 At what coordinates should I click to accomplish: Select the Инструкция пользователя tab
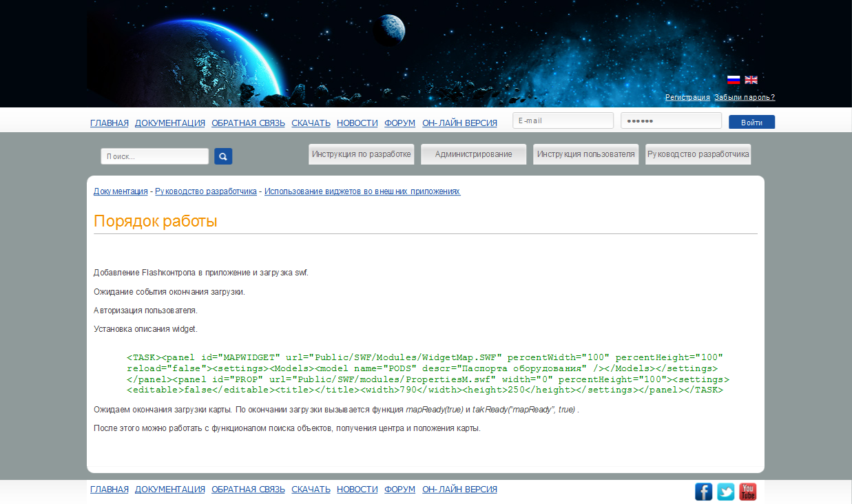585,154
